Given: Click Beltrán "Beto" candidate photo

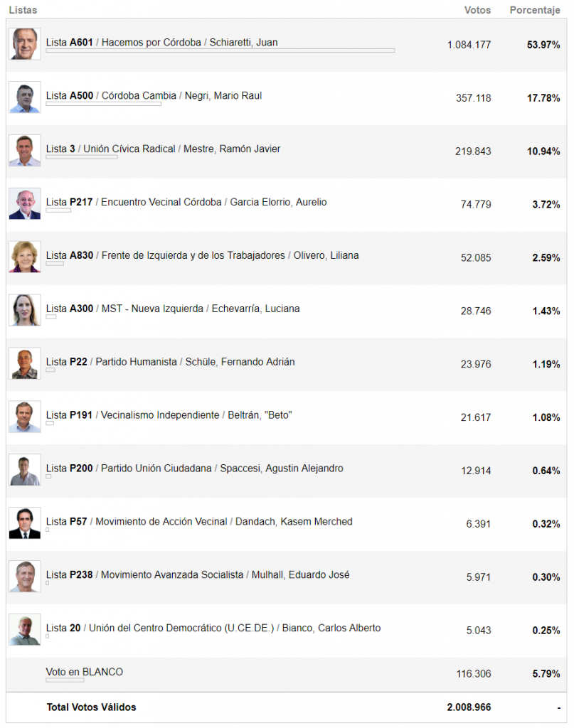Looking at the screenshot, I should tap(25, 417).
